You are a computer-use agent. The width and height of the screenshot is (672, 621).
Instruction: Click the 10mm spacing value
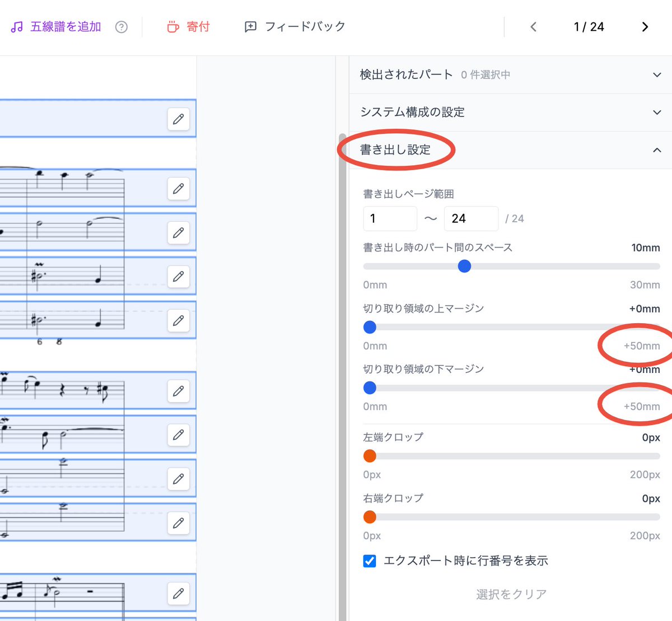pyautogui.click(x=646, y=248)
